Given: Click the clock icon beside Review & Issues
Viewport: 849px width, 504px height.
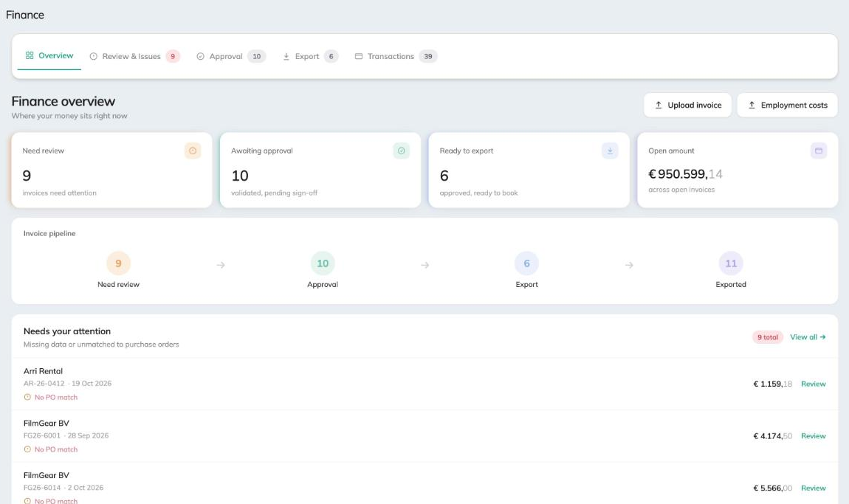Looking at the screenshot, I should (x=93, y=56).
